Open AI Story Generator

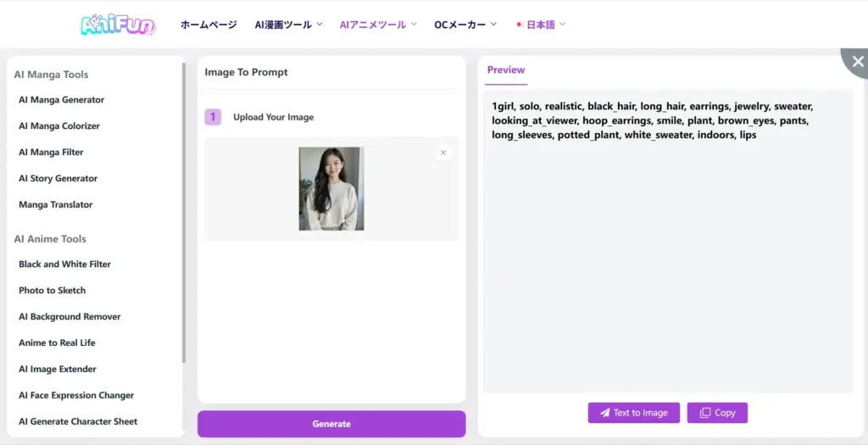click(x=58, y=178)
